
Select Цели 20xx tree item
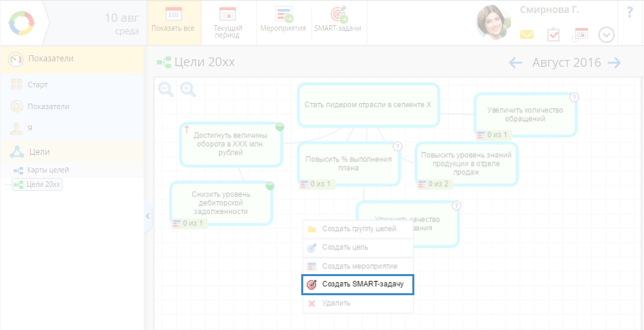37,185
